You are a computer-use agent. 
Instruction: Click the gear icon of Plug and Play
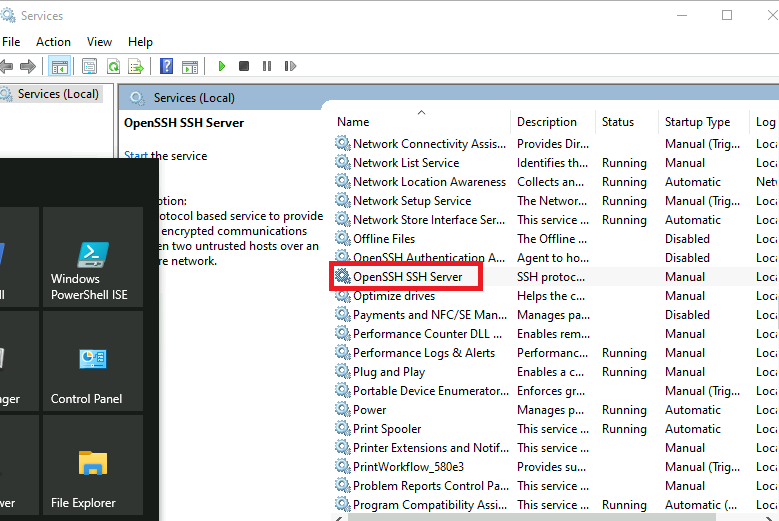[342, 371]
